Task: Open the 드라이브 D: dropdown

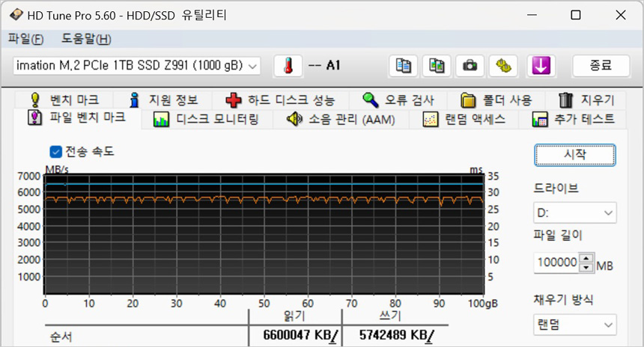Action: point(574,213)
